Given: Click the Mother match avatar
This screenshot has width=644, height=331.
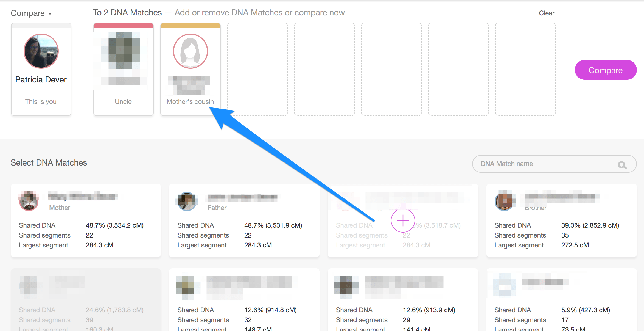Looking at the screenshot, I should [29, 201].
